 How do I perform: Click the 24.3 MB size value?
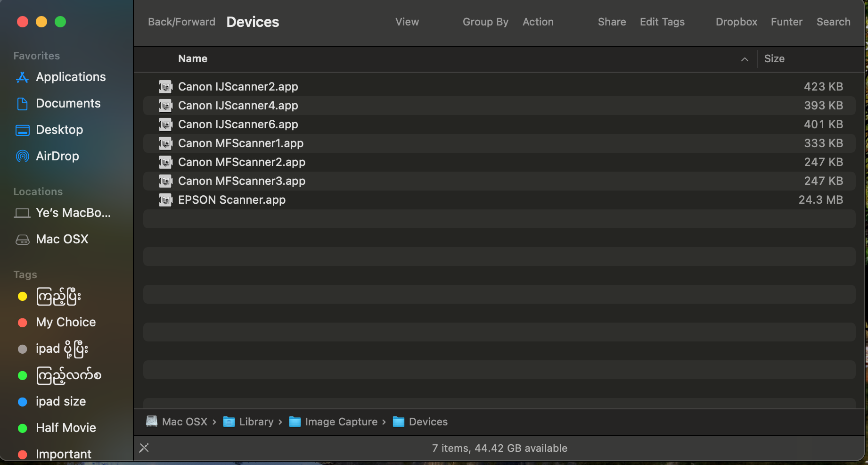[821, 200]
